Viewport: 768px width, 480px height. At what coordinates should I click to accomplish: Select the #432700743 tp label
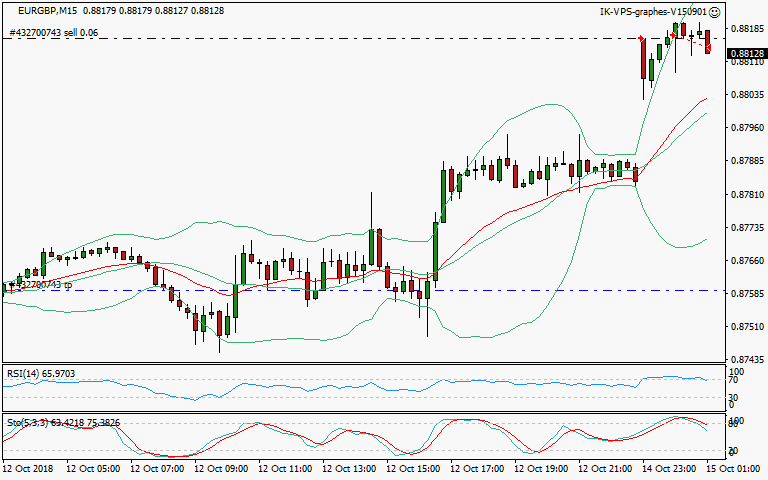pyautogui.click(x=42, y=285)
